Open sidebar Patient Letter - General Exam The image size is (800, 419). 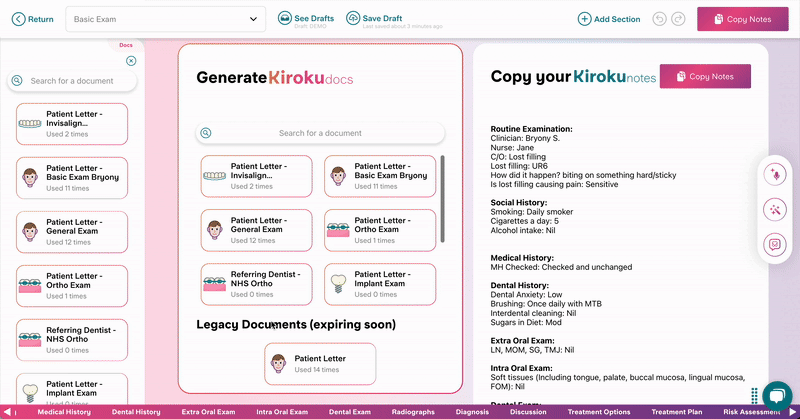click(72, 232)
